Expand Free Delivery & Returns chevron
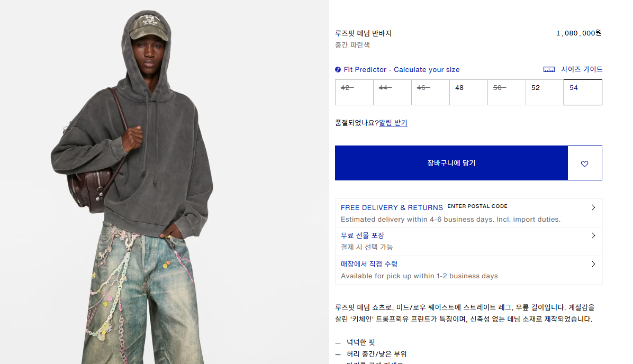 pos(593,207)
